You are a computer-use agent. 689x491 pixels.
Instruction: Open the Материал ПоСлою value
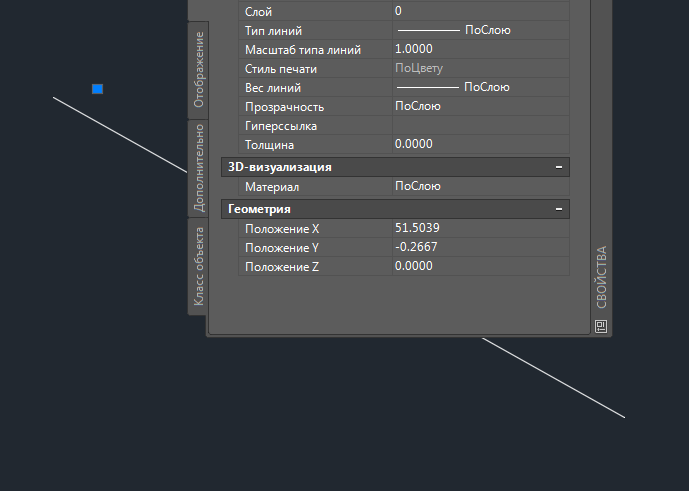[481, 186]
